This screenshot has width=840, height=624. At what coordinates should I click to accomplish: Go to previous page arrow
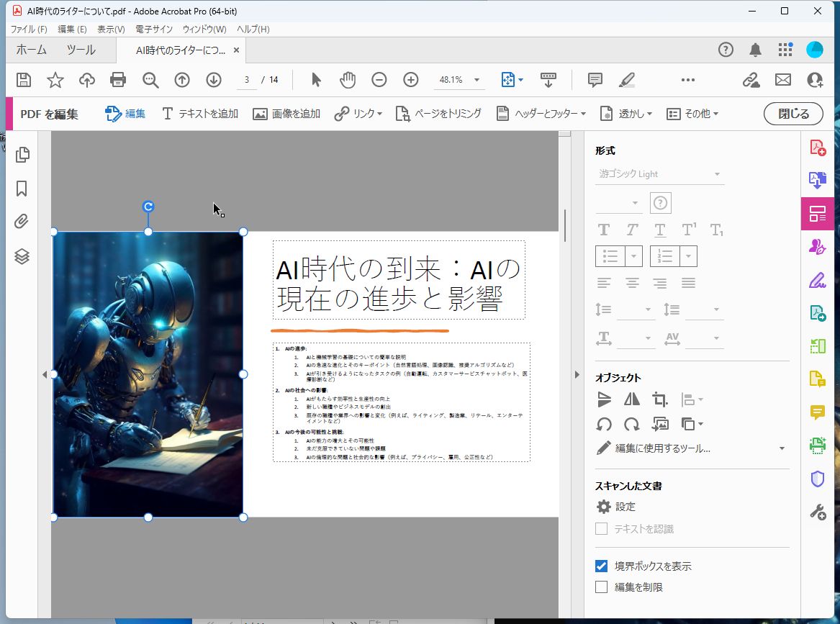pos(182,81)
